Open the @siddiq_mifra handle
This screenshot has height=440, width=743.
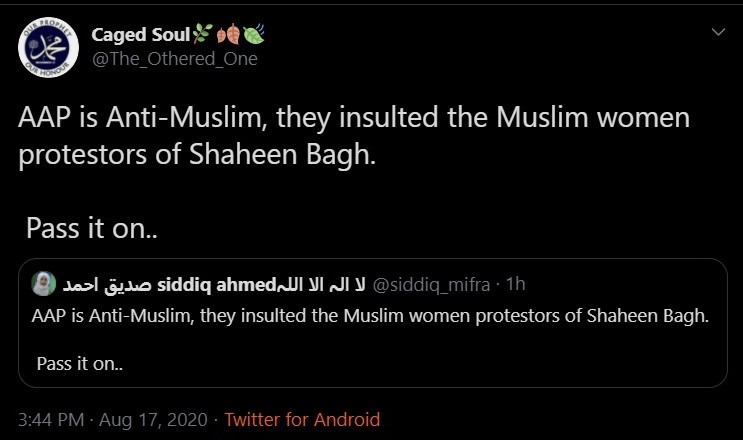click(432, 285)
